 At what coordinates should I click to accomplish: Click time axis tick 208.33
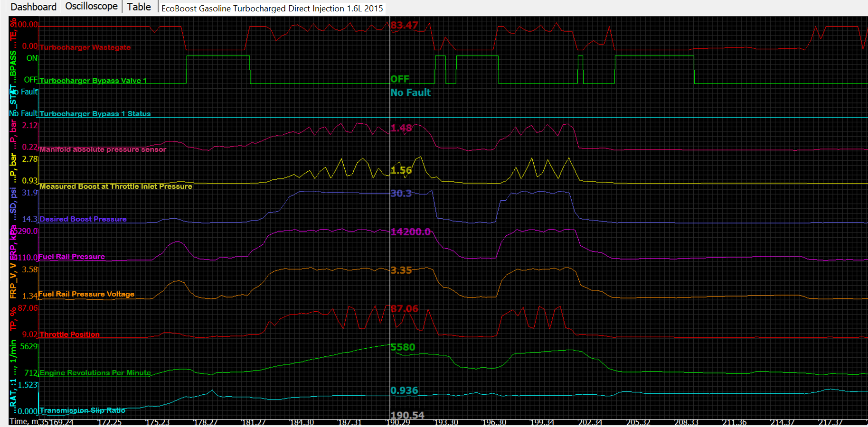686,422
